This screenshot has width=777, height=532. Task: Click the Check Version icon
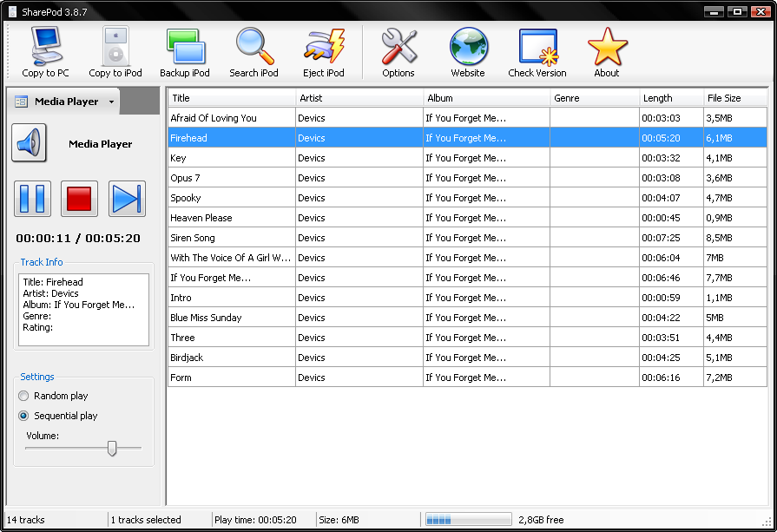click(537, 53)
